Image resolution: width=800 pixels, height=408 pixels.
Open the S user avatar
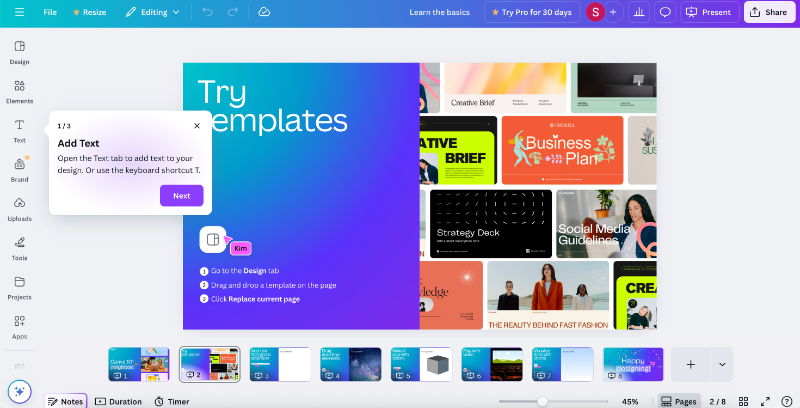tap(595, 12)
